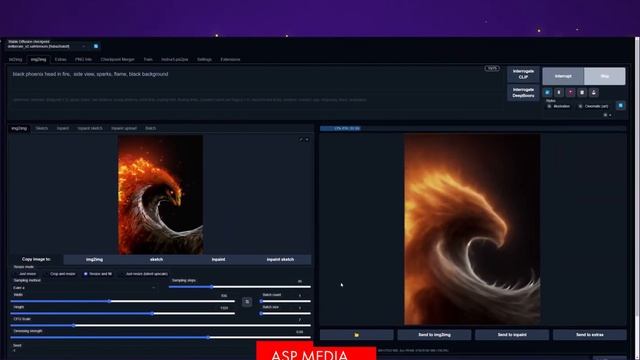Viewport: 640px width, 360px height.
Task: Open the Batch sub-tab
Action: [x=150, y=128]
